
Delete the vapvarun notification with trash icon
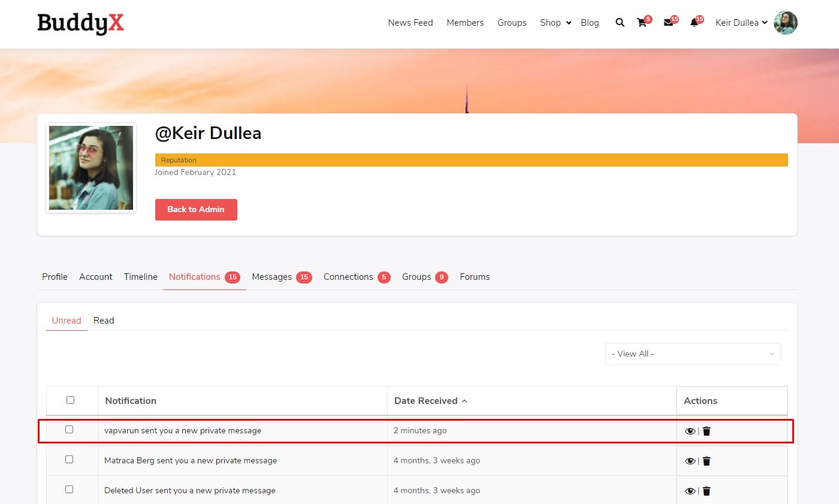(x=707, y=431)
